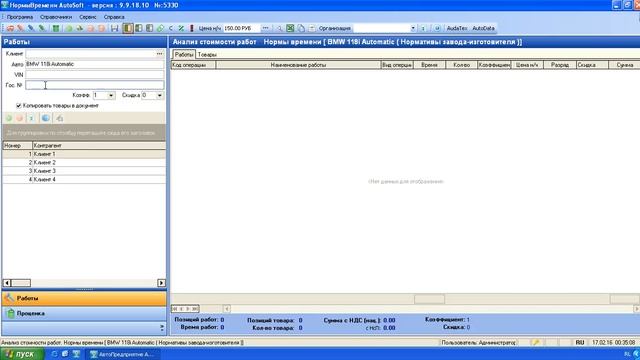Click into the VIN input field

pos(95,75)
